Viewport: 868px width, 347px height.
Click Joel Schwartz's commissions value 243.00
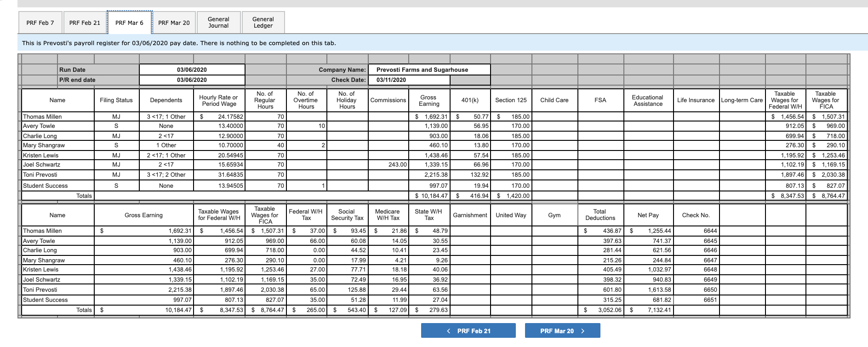point(388,164)
